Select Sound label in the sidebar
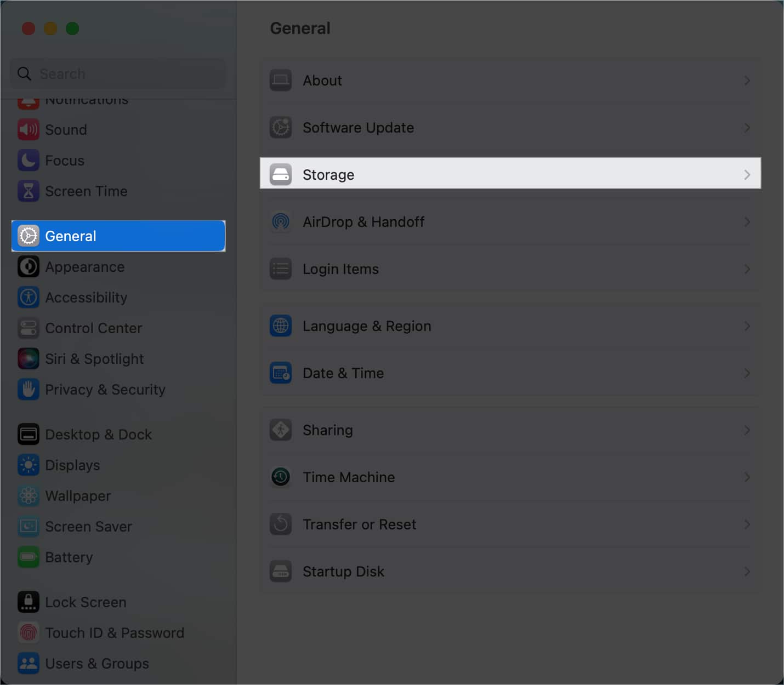The width and height of the screenshot is (784, 685). pyautogui.click(x=66, y=130)
